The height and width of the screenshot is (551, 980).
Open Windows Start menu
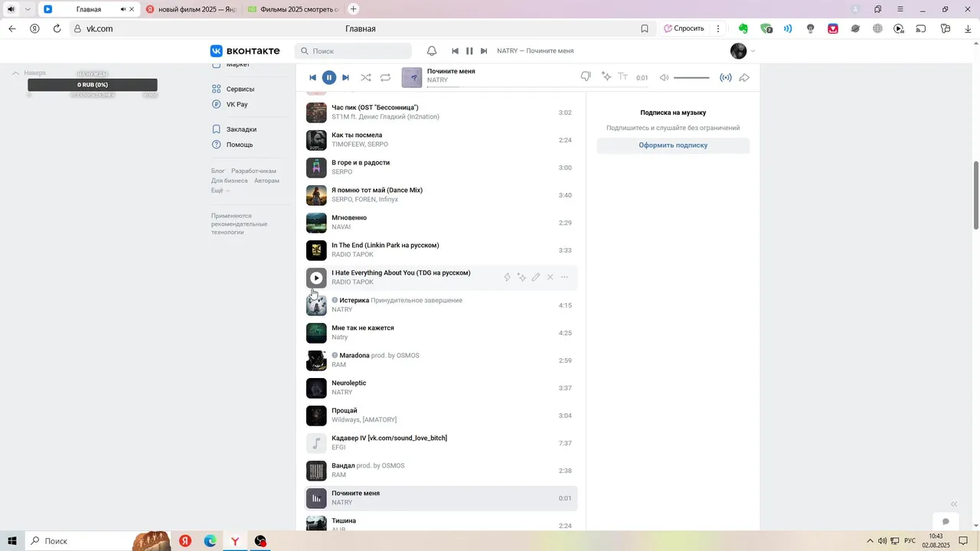[x=12, y=541]
